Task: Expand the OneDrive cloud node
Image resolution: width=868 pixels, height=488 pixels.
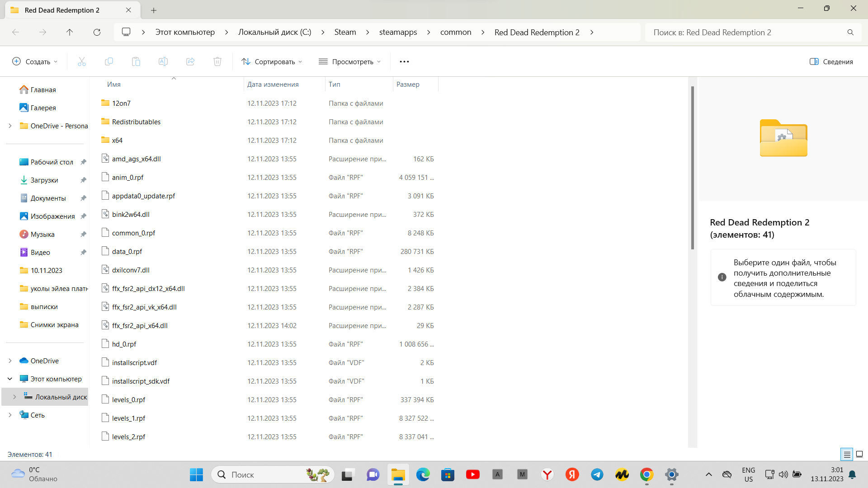Action: click(10, 361)
